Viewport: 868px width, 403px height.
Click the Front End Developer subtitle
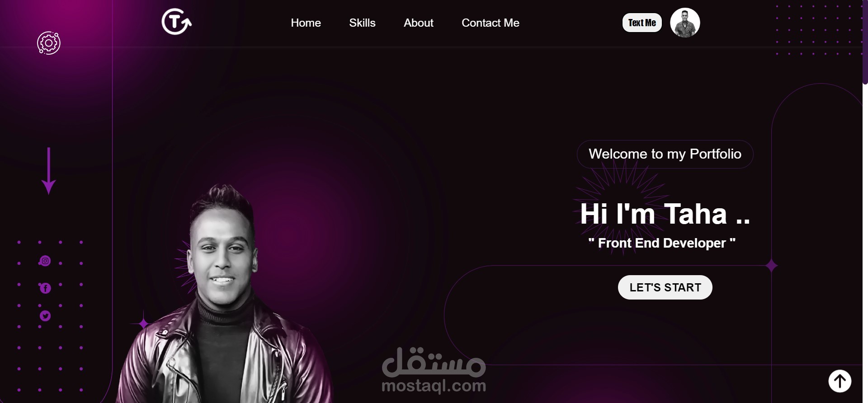point(662,243)
